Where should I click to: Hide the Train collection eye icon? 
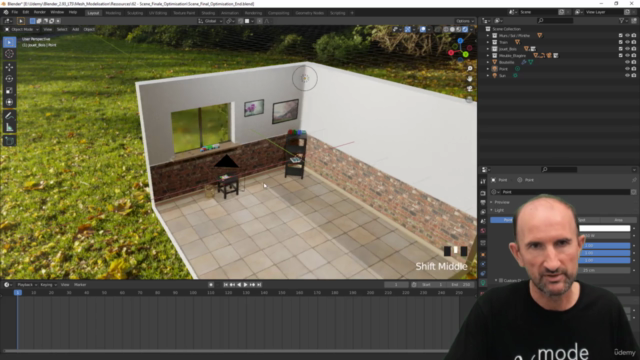pos(627,42)
